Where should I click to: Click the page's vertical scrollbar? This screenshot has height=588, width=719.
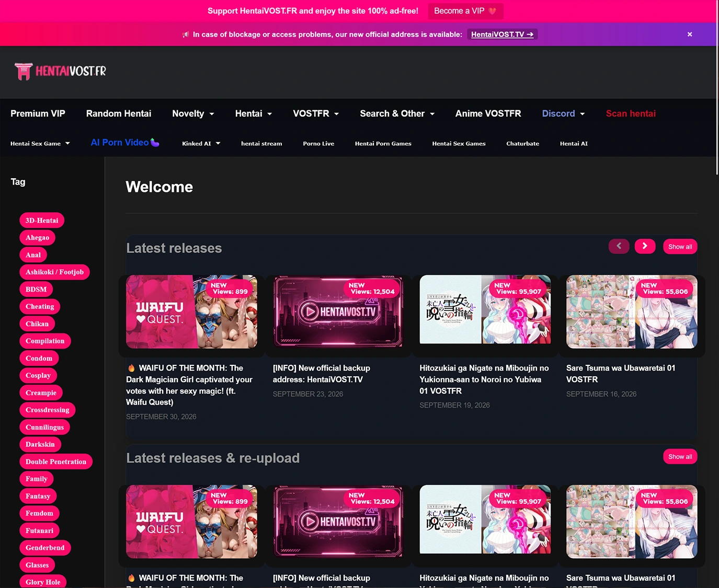tap(717, 87)
